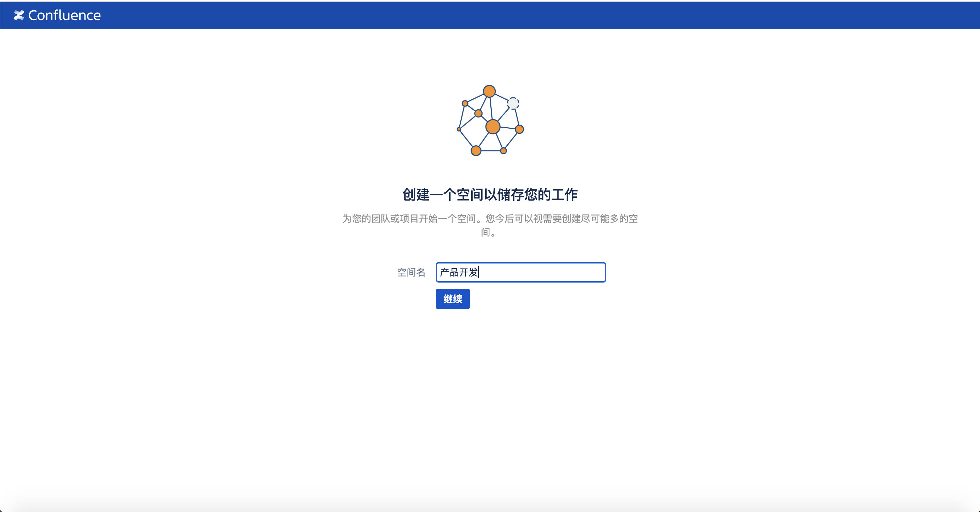Click the topmost orange circle of the graphic
Screen dimensions: 980x512
(x=489, y=91)
